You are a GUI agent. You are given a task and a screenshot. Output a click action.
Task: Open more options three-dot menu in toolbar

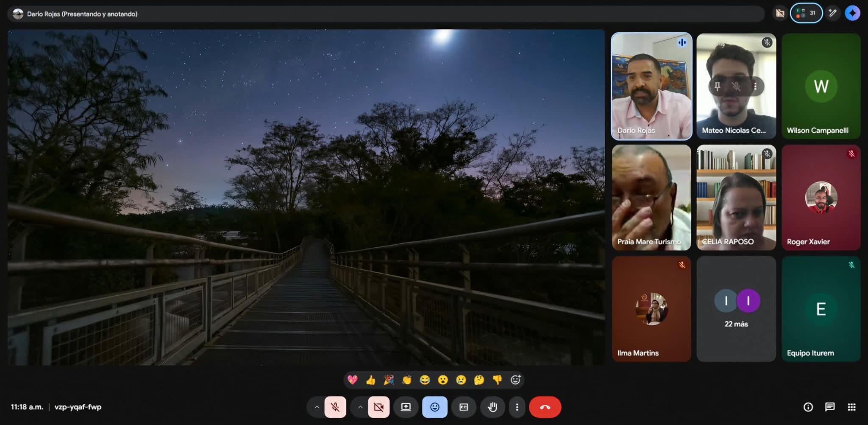[x=517, y=407]
